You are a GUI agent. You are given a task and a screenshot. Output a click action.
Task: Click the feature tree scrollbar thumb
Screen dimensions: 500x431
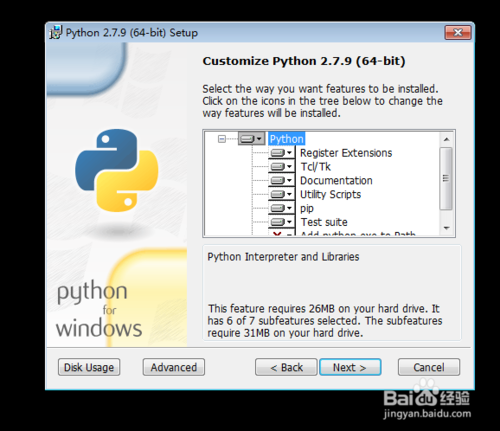pos(446,179)
